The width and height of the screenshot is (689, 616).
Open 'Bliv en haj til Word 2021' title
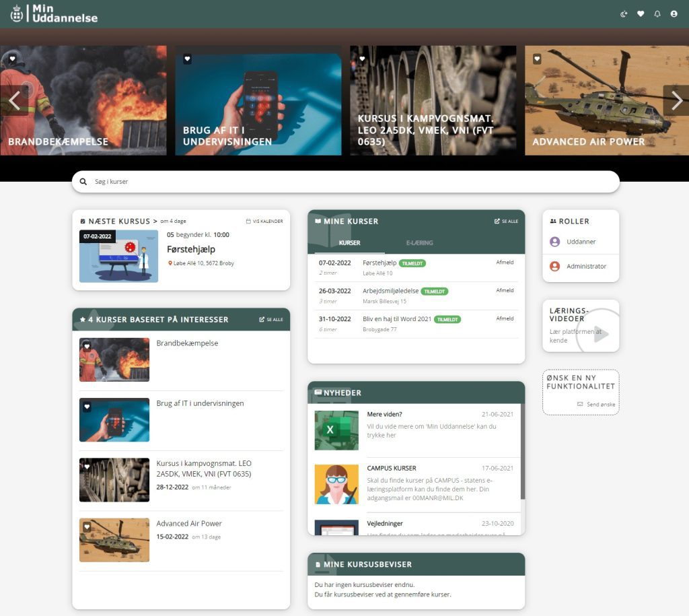click(397, 319)
